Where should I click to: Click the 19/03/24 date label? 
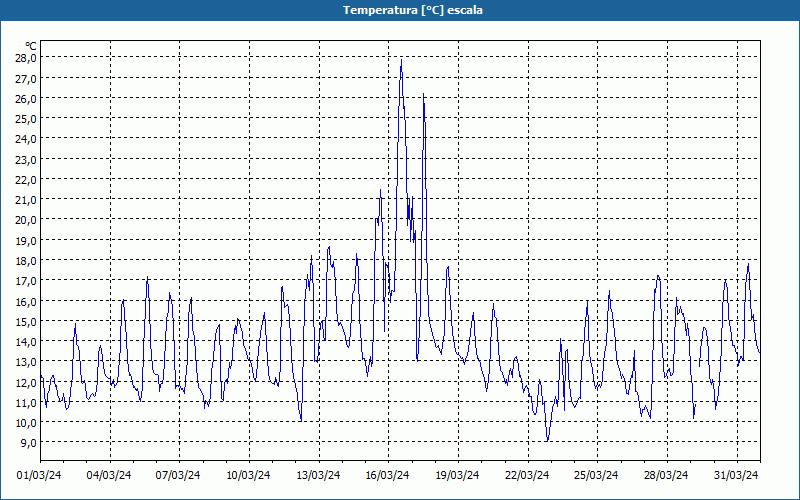[458, 475]
